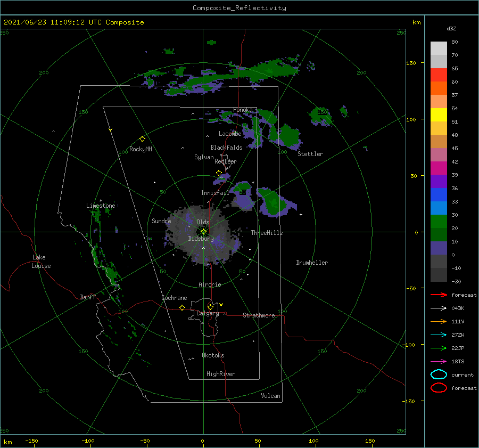Select the 20 dBZ green color swatch

[439, 222]
